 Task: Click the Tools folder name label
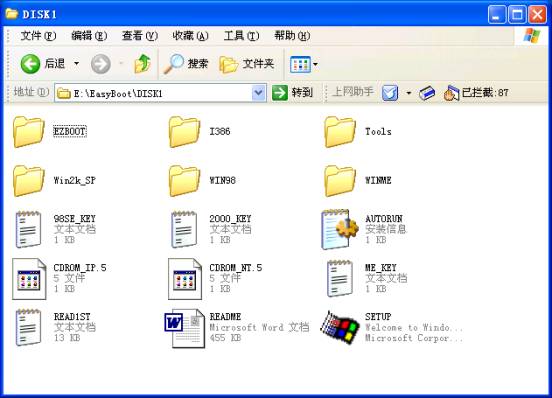coord(378,132)
